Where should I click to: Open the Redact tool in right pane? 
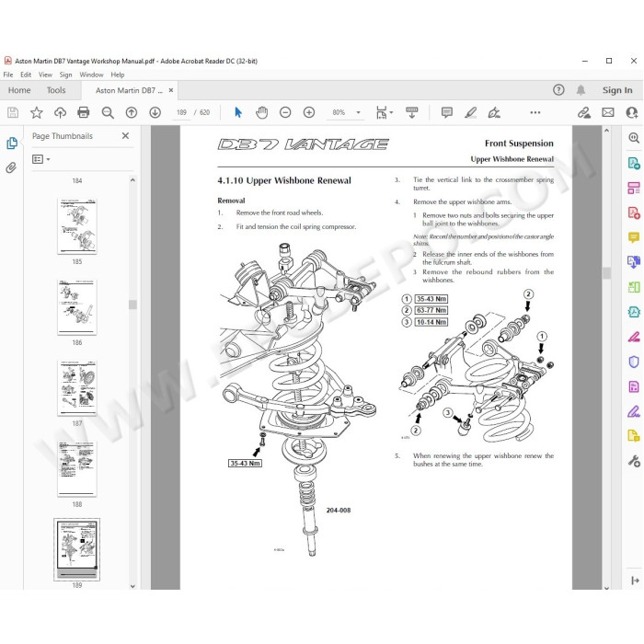point(634,337)
